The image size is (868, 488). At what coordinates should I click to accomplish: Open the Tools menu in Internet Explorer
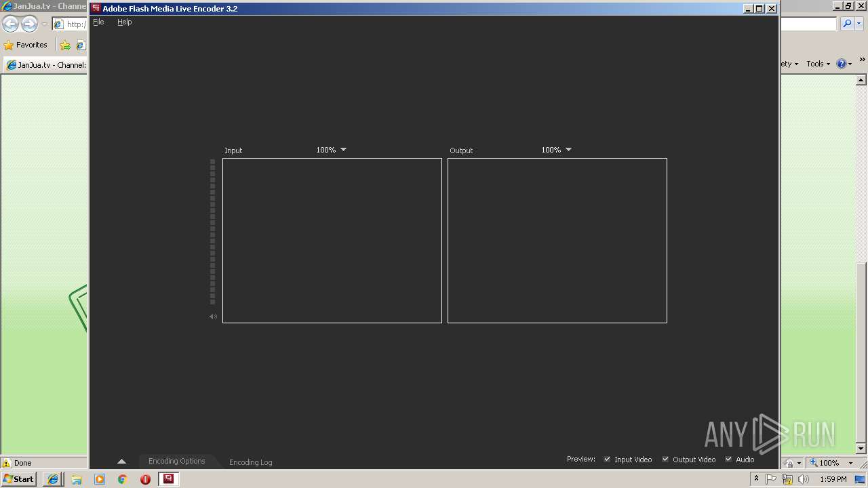point(818,64)
